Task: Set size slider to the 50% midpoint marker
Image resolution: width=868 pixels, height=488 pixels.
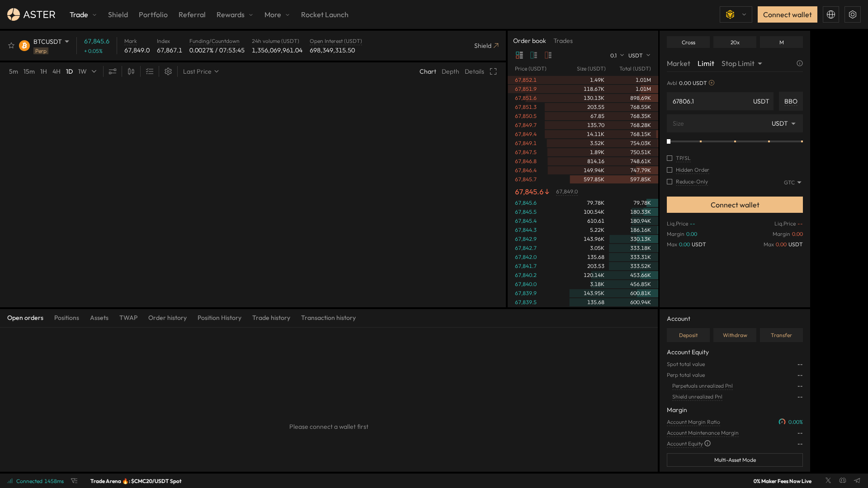Action: 735,141
